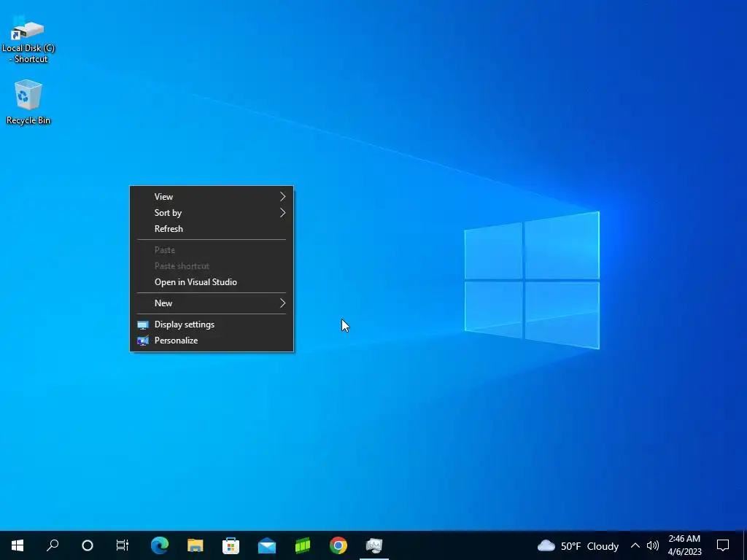
Task: Open File Explorer from the taskbar
Action: pyautogui.click(x=196, y=545)
